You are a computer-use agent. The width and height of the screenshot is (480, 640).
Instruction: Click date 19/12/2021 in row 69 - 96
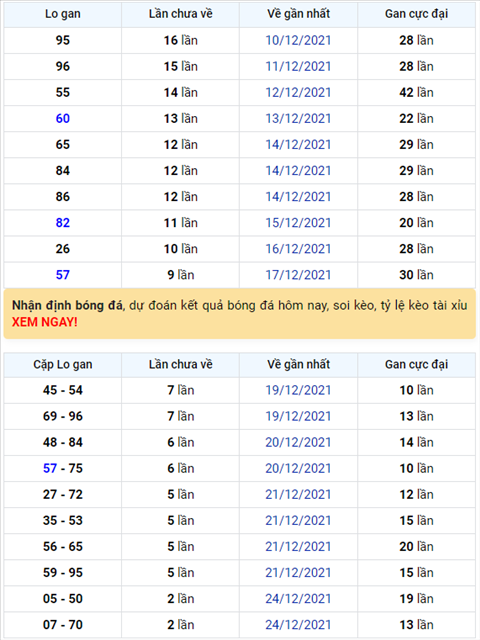(x=298, y=416)
